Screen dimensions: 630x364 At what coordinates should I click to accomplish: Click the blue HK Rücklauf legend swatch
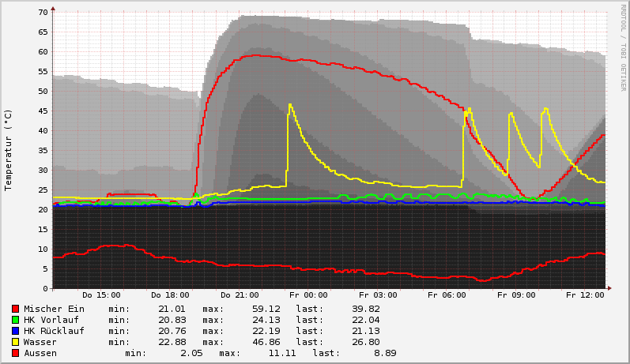[16, 331]
